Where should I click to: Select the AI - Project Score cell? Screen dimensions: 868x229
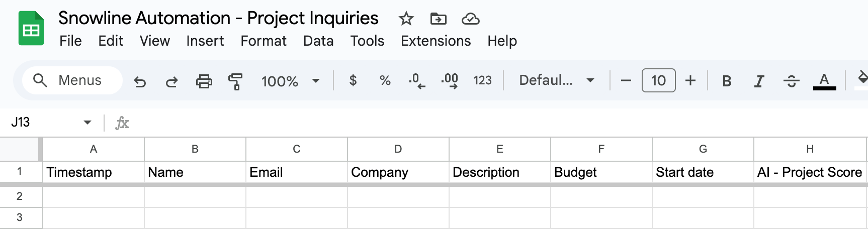click(810, 172)
